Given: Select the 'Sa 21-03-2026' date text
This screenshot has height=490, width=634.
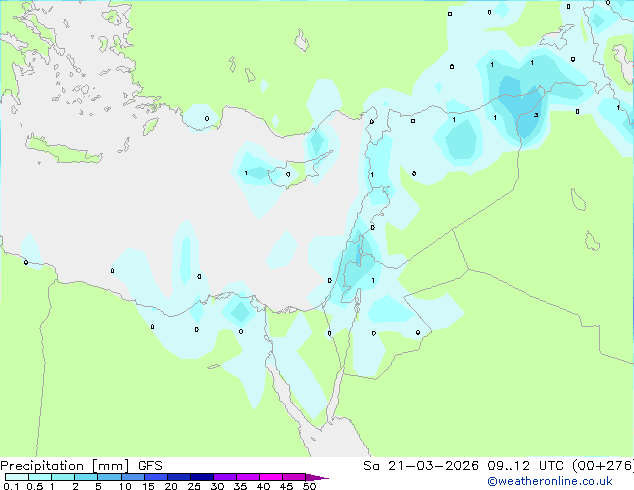Looking at the screenshot, I should pyautogui.click(x=421, y=466).
